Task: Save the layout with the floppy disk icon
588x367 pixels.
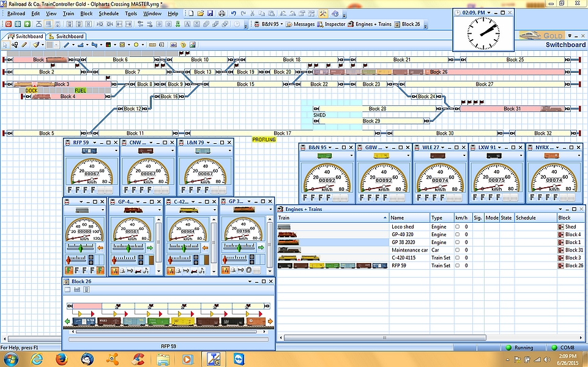Action: (210, 13)
